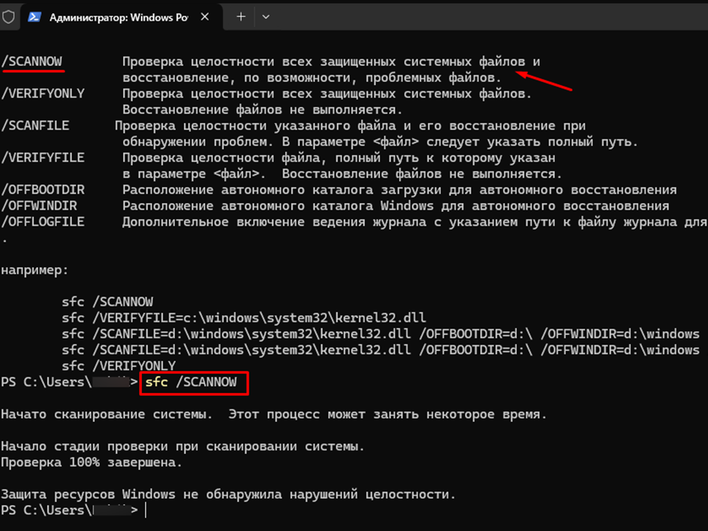Click the example line sfc /VERIFYONLY
The height and width of the screenshot is (531, 708).
[119, 366]
